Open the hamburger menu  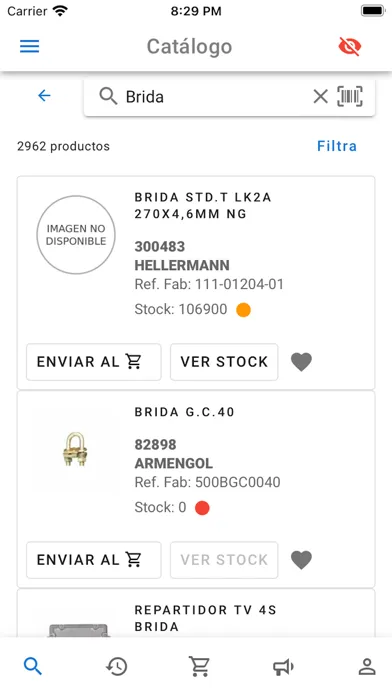[x=30, y=46]
